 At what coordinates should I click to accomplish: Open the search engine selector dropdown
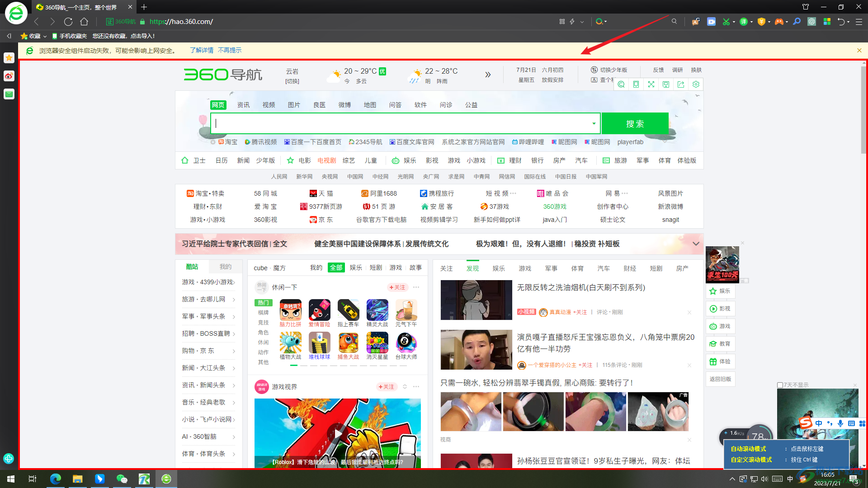pos(601,22)
